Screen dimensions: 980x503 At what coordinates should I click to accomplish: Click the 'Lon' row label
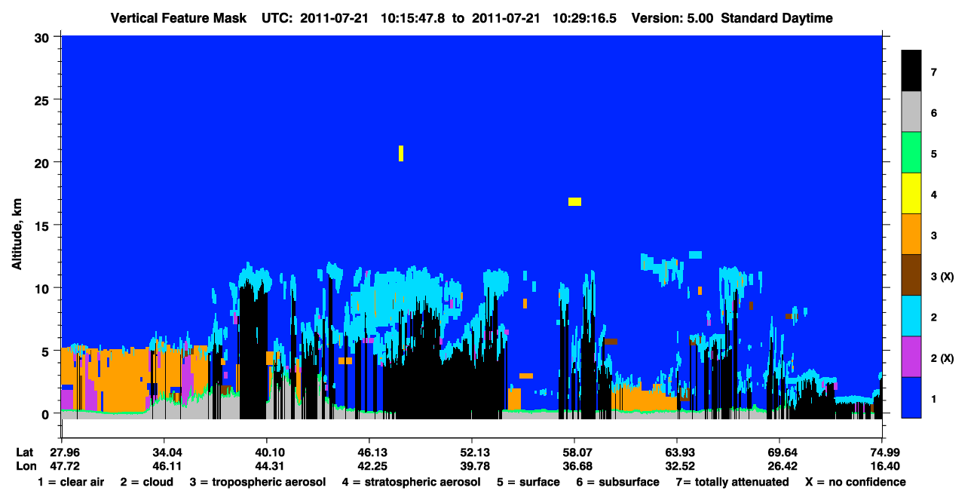point(25,465)
